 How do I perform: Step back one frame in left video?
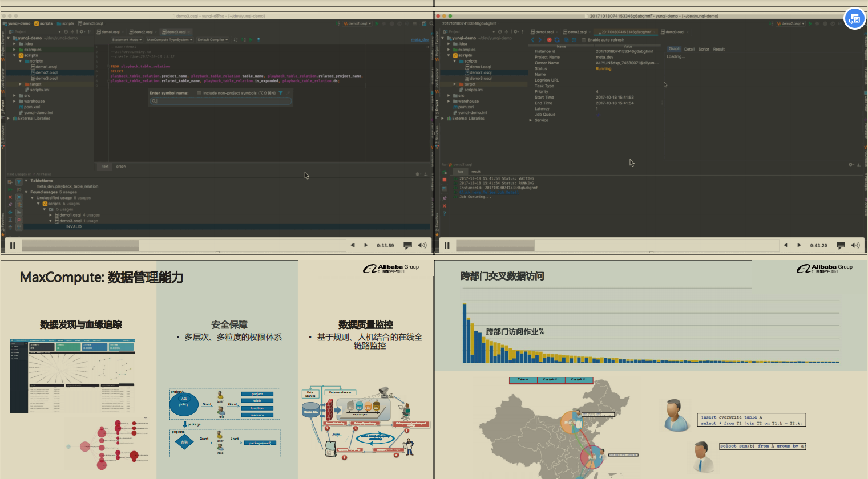[353, 245]
